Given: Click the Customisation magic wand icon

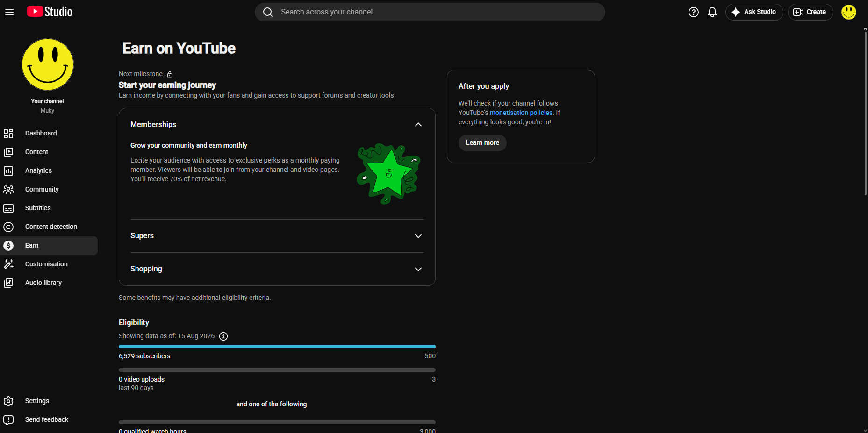Looking at the screenshot, I should click(x=8, y=264).
